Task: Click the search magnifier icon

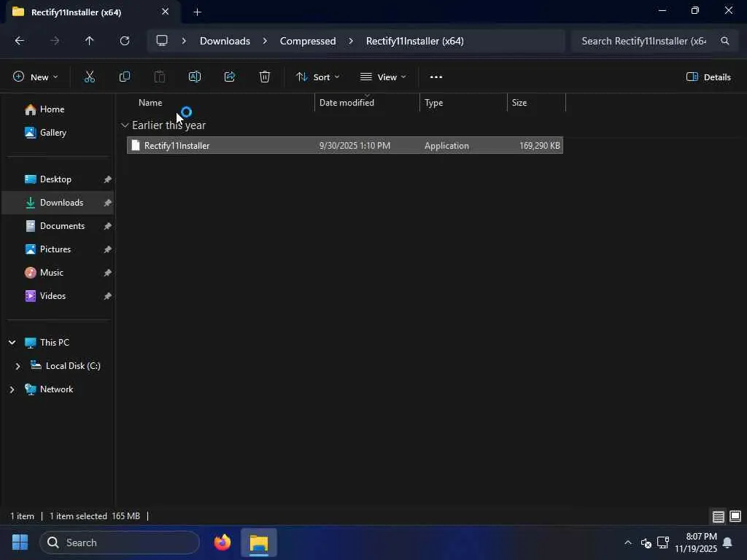Action: click(x=724, y=41)
